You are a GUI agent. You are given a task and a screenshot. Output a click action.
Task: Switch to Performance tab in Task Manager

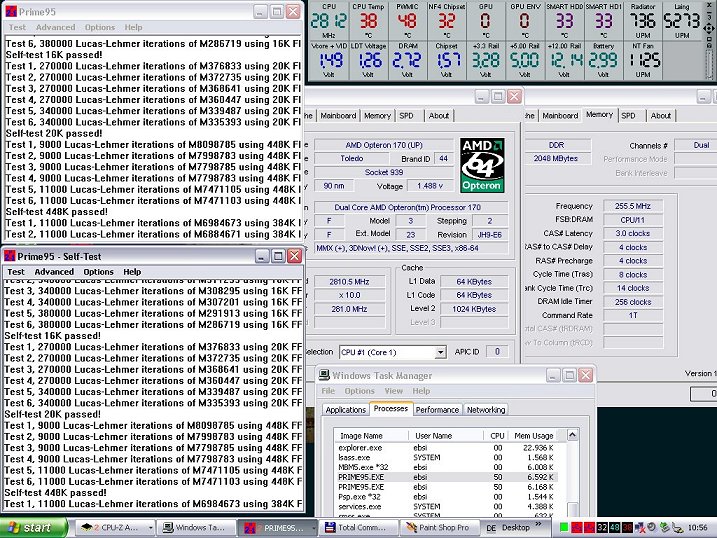coord(437,410)
